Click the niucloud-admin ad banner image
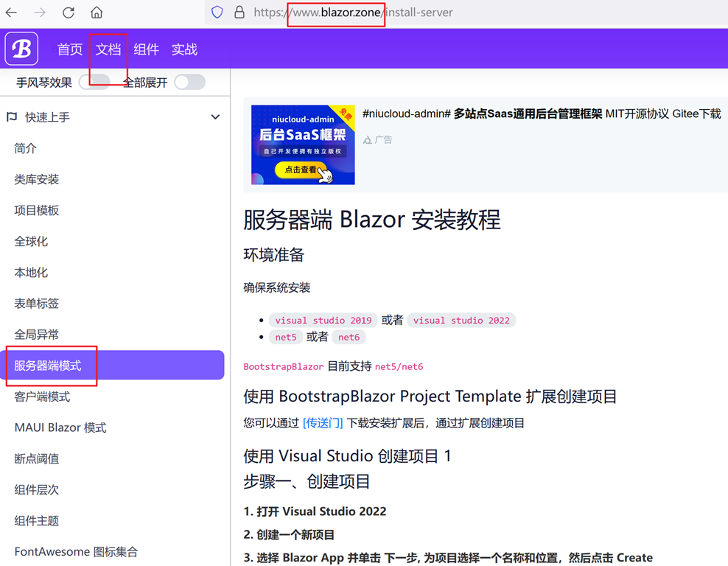 tap(303, 144)
